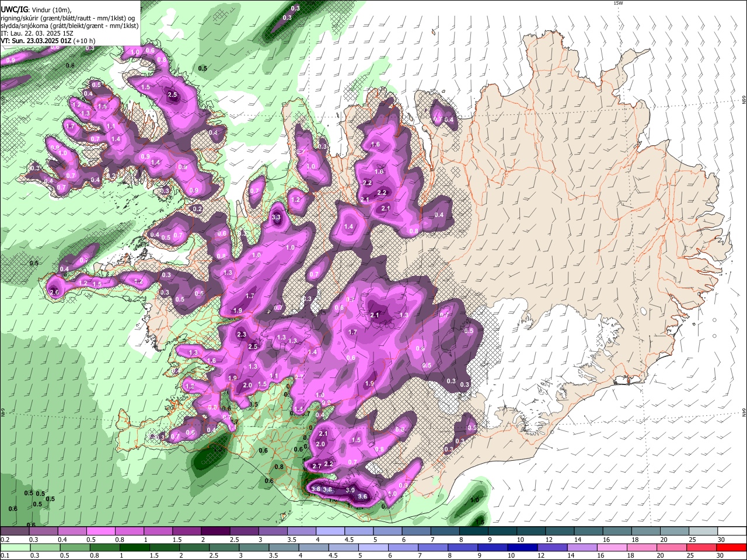Image resolution: width=747 pixels, height=560 pixels.
Task: Select the deep blue lower swatch between 10 and 12
Action: (x=523, y=547)
